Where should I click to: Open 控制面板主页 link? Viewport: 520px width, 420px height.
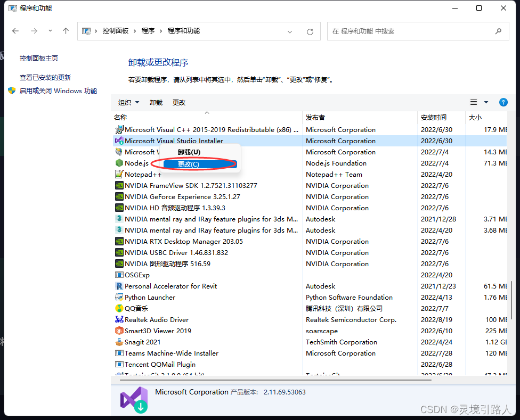click(x=39, y=59)
